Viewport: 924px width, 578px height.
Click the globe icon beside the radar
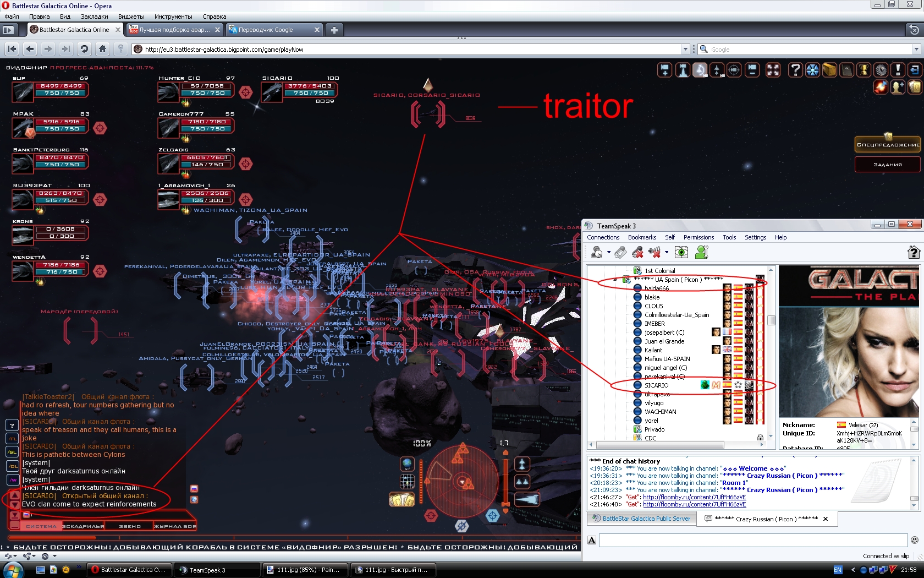407,464
